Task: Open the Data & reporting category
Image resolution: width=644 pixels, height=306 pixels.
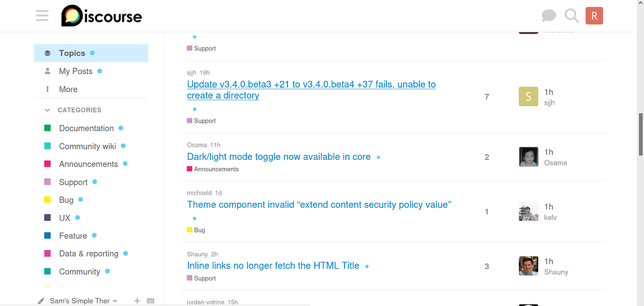Action: (88, 254)
